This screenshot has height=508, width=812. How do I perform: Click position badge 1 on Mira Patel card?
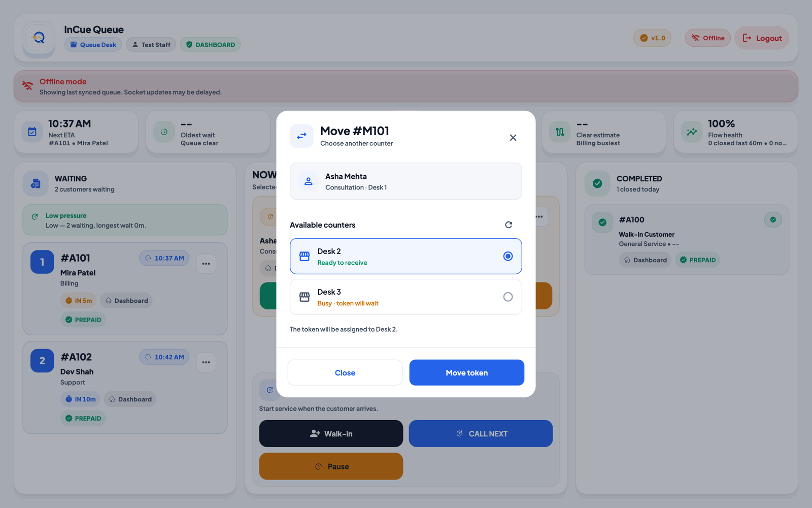pos(42,262)
